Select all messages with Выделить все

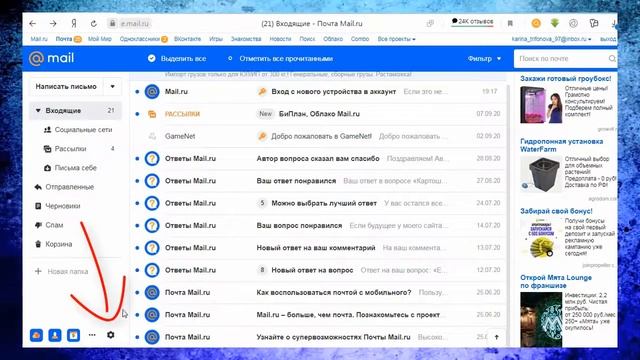177,58
